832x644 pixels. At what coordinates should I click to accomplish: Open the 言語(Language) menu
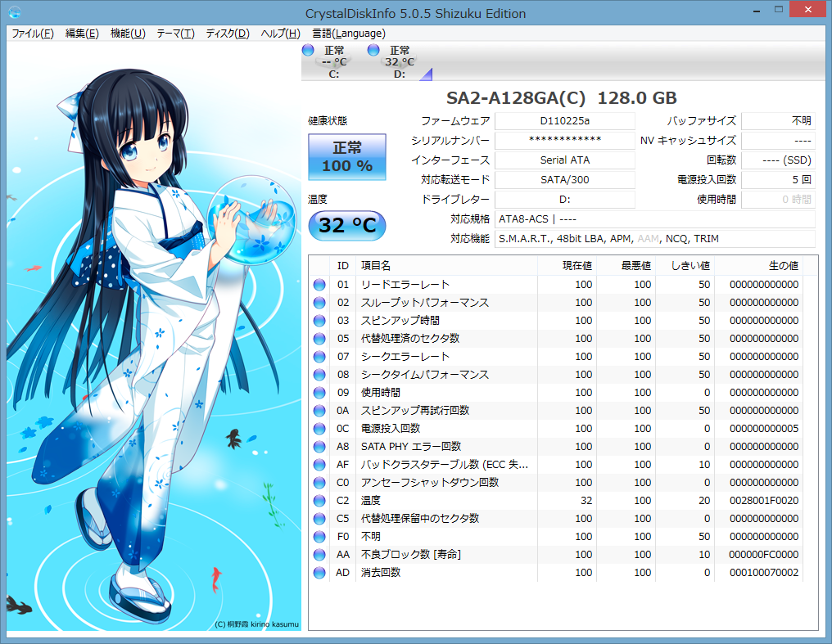(x=349, y=34)
